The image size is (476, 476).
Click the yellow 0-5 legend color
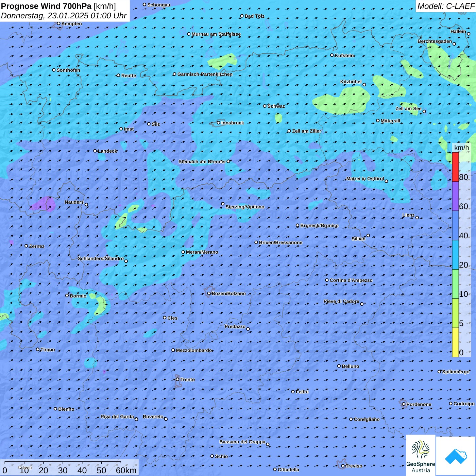click(x=455, y=342)
